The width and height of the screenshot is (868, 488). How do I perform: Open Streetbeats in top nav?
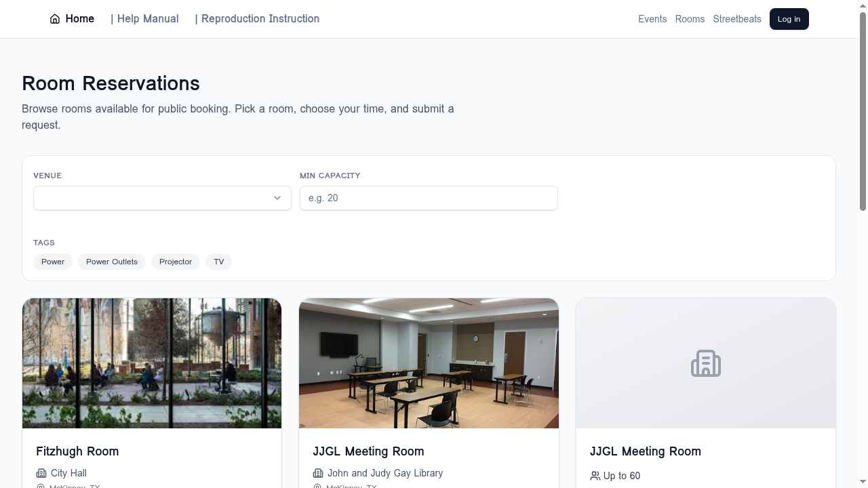click(737, 19)
